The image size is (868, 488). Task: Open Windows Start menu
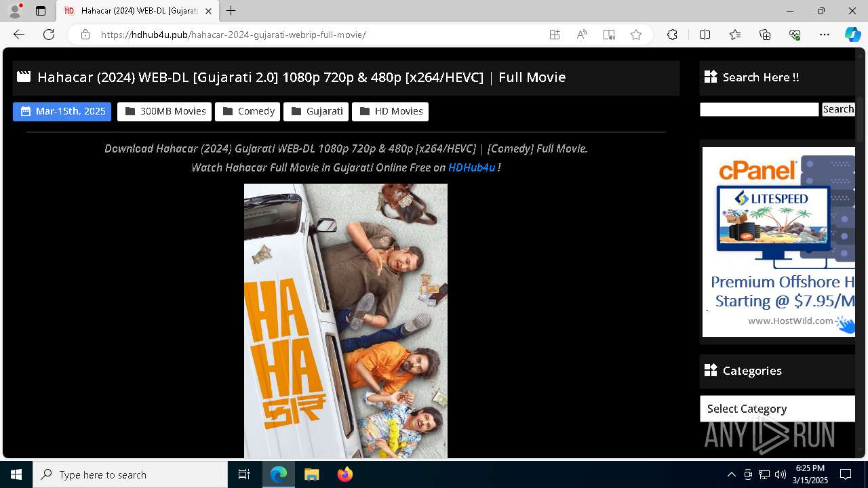click(x=16, y=474)
